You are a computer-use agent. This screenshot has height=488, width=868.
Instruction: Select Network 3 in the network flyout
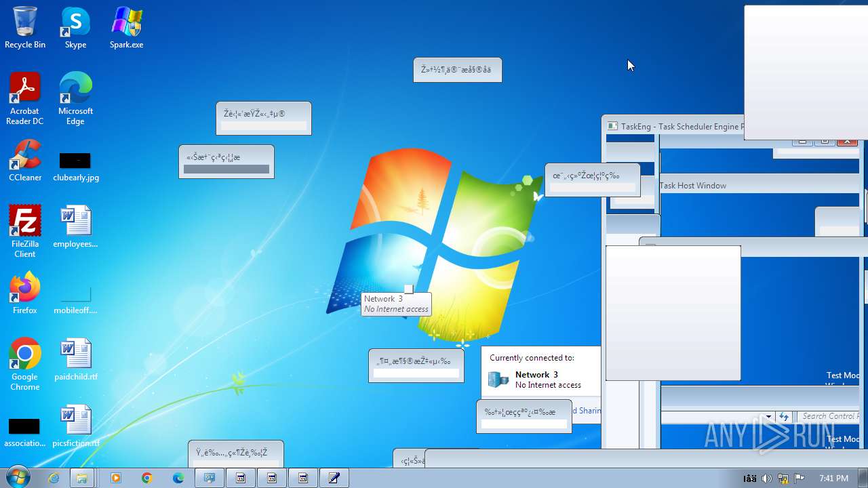click(536, 374)
